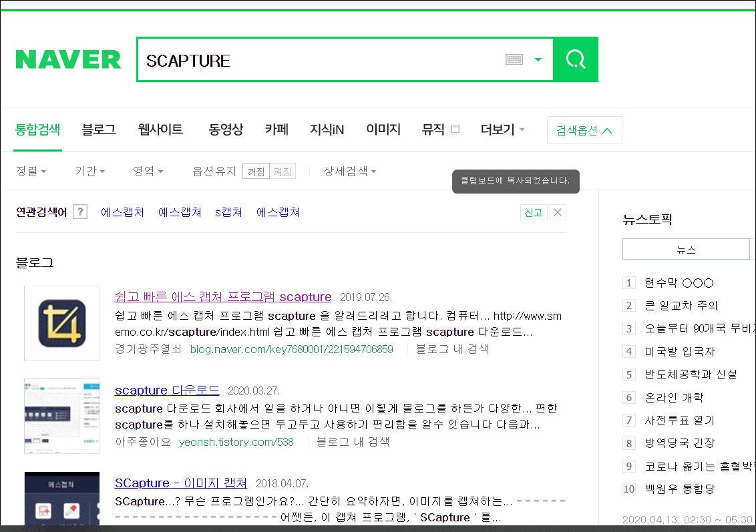Open news topic 오늘부터 90개국 무비자
The height and width of the screenshot is (532, 756).
(700, 328)
